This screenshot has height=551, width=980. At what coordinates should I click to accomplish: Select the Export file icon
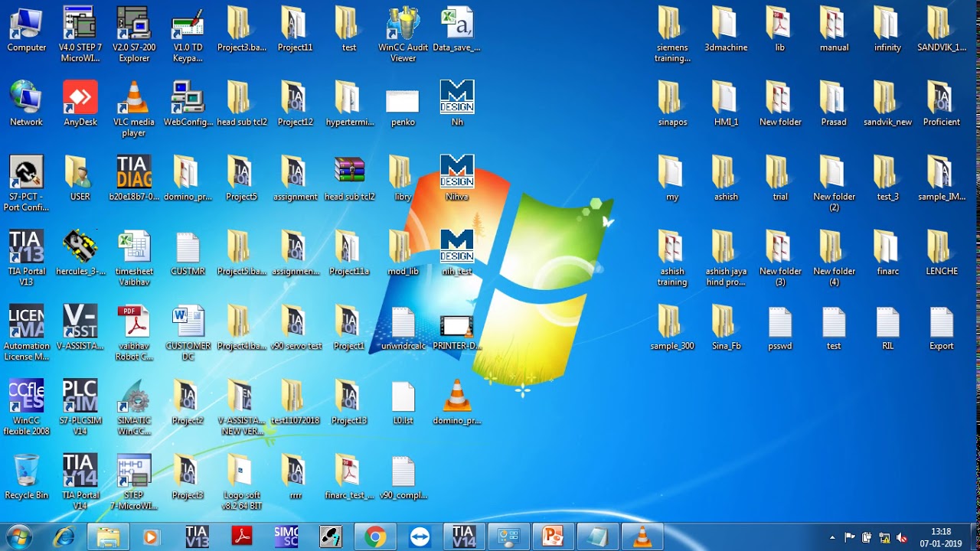click(x=942, y=328)
